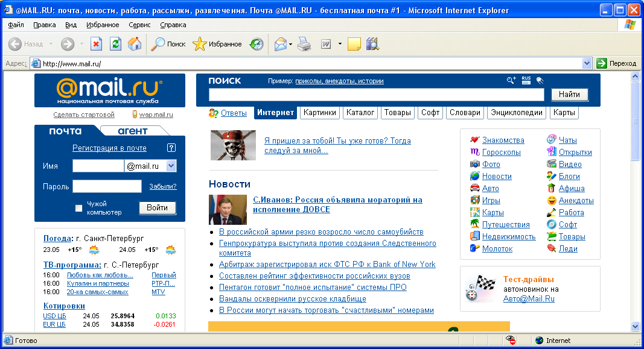This screenshot has width=644, height=349.
Task: Refresh the page using toolbar icon
Action: (x=115, y=44)
